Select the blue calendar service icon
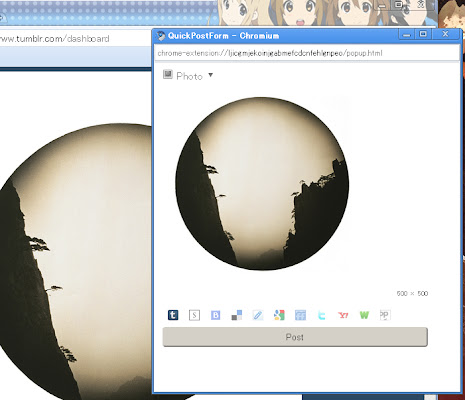Image resolution: width=465 pixels, height=400 pixels. tap(300, 315)
